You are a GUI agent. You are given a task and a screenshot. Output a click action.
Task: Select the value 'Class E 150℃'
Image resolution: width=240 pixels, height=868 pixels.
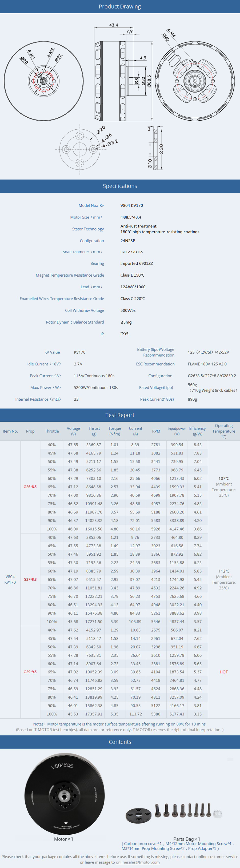[133, 275]
